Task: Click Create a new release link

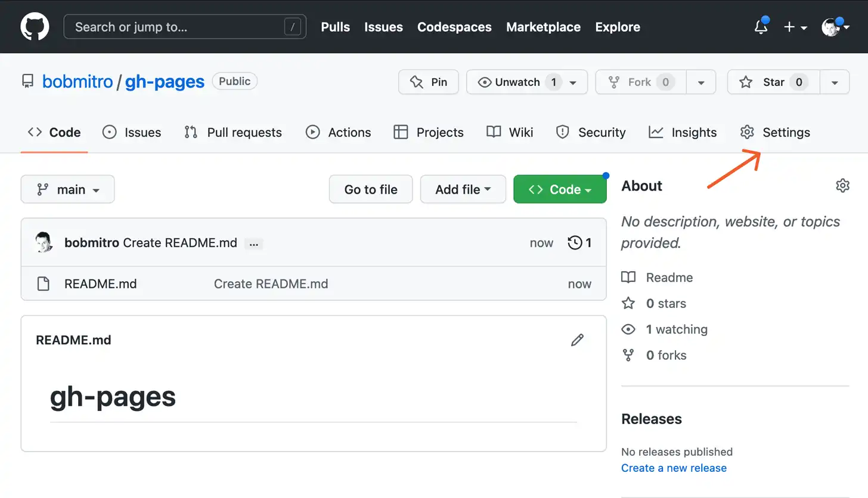Action: 674,468
